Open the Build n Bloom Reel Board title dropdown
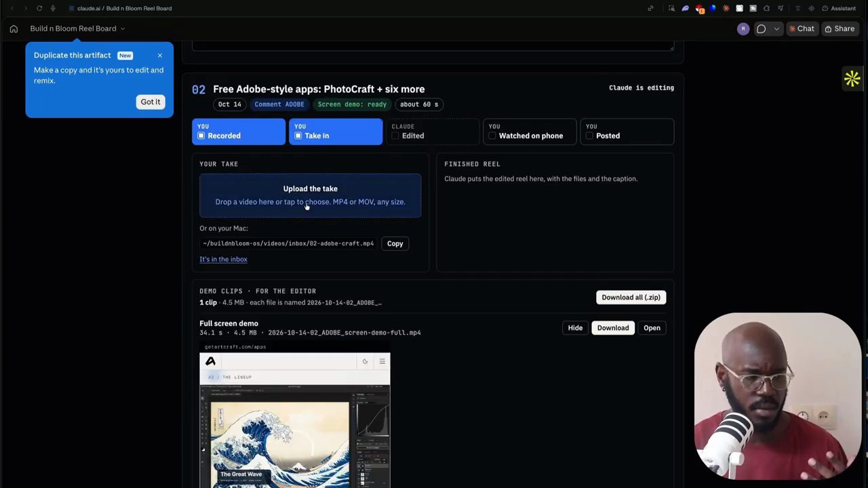Viewport: 868px width, 488px height. point(77,28)
